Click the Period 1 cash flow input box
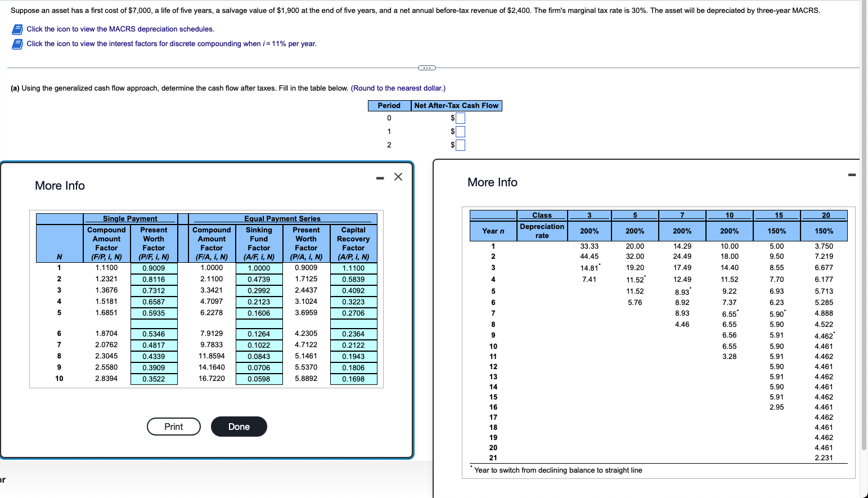 (460, 131)
